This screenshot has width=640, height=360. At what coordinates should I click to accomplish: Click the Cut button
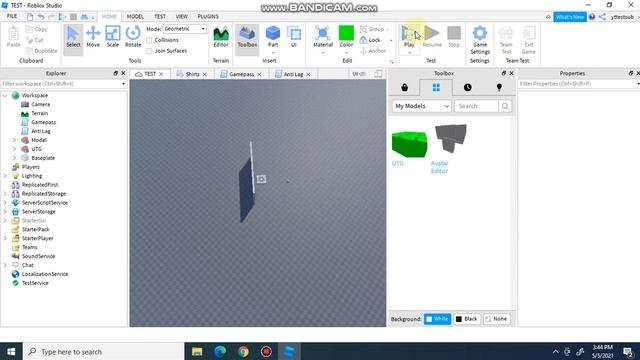pyautogui.click(x=35, y=40)
